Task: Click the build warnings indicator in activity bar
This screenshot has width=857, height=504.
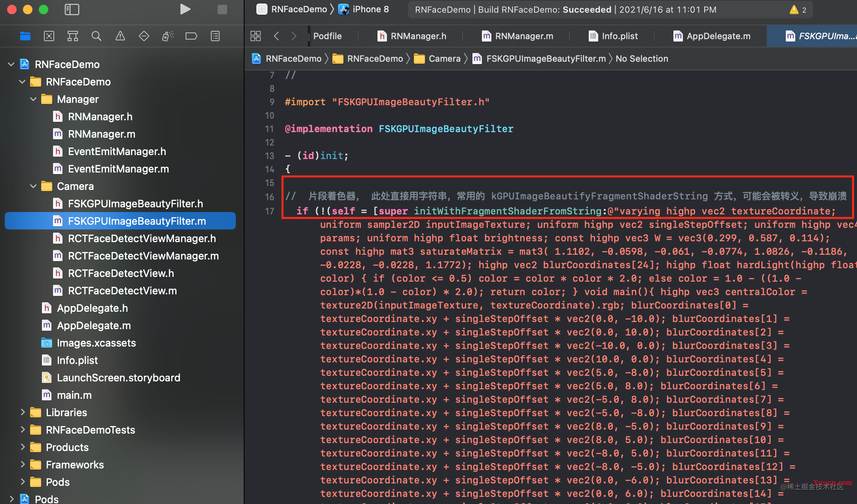Action: [798, 9]
